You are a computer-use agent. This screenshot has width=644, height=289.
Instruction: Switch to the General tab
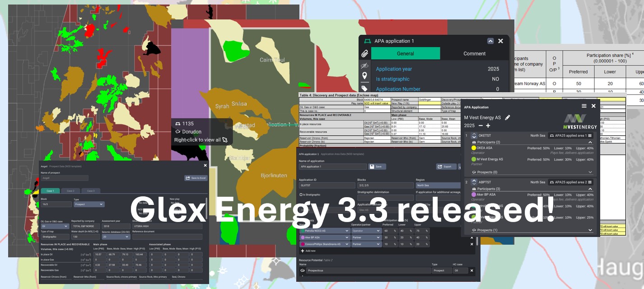coord(406,53)
